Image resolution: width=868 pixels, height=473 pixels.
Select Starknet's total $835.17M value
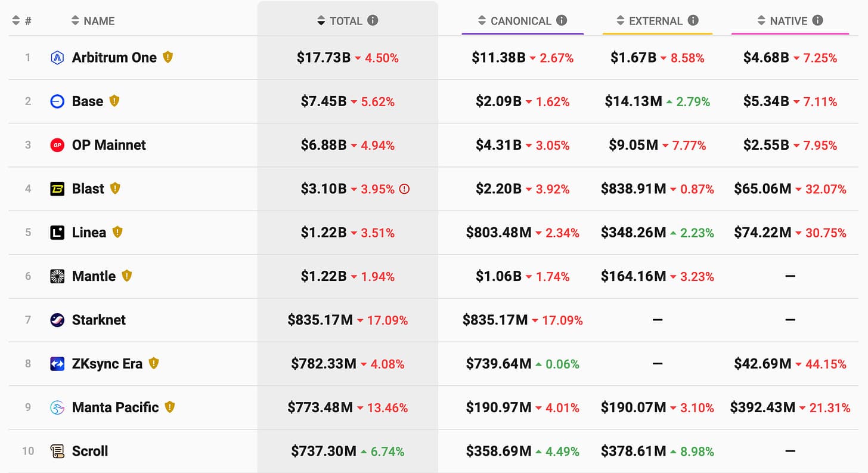click(x=320, y=320)
